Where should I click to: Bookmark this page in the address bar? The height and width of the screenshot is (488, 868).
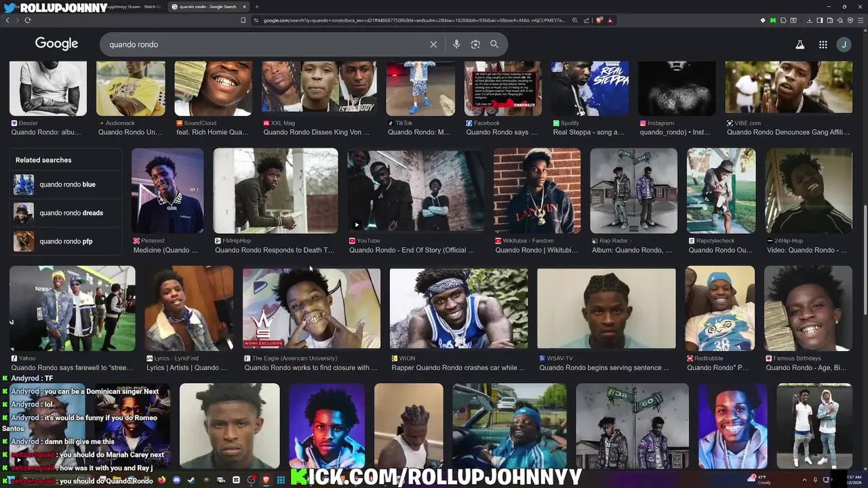(243, 20)
